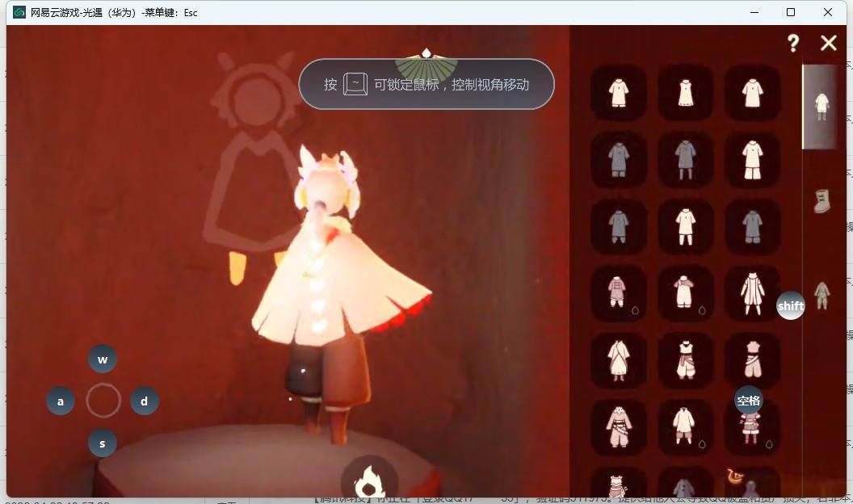The width and height of the screenshot is (853, 504).
Task: Click the 网易云游戏 app icon in the title bar
Action: 19,12
